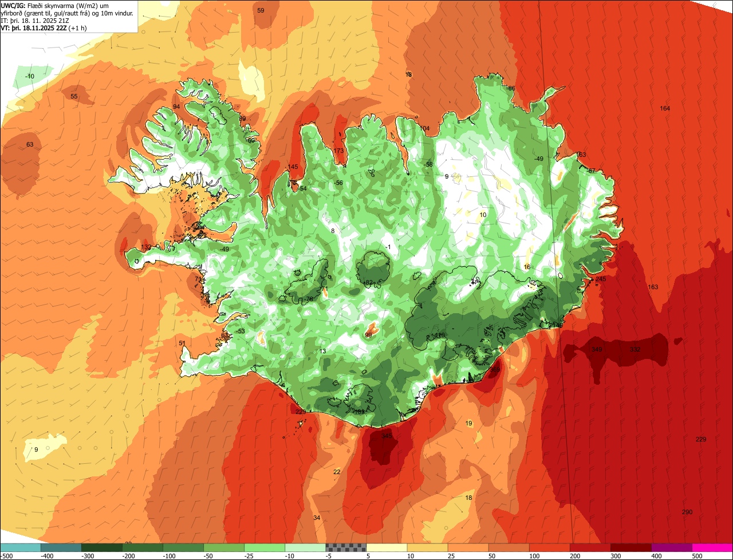Pick the green -100 to -50 legend swatch

[x=183, y=547]
